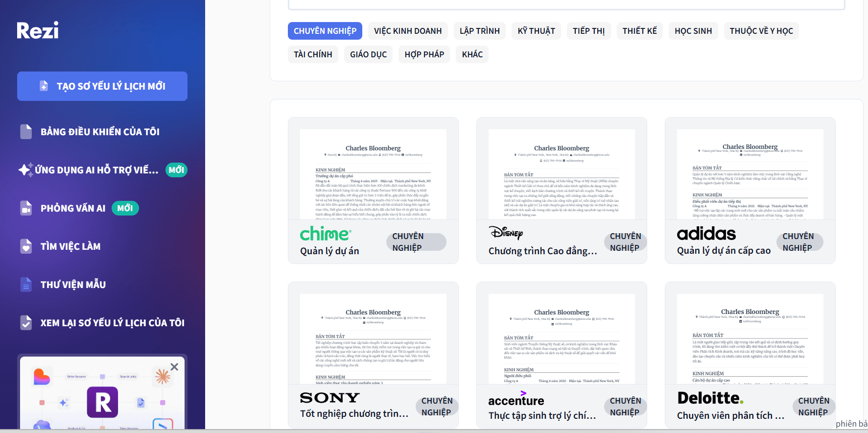Click the MỚI badge next to AI writer

tap(176, 170)
